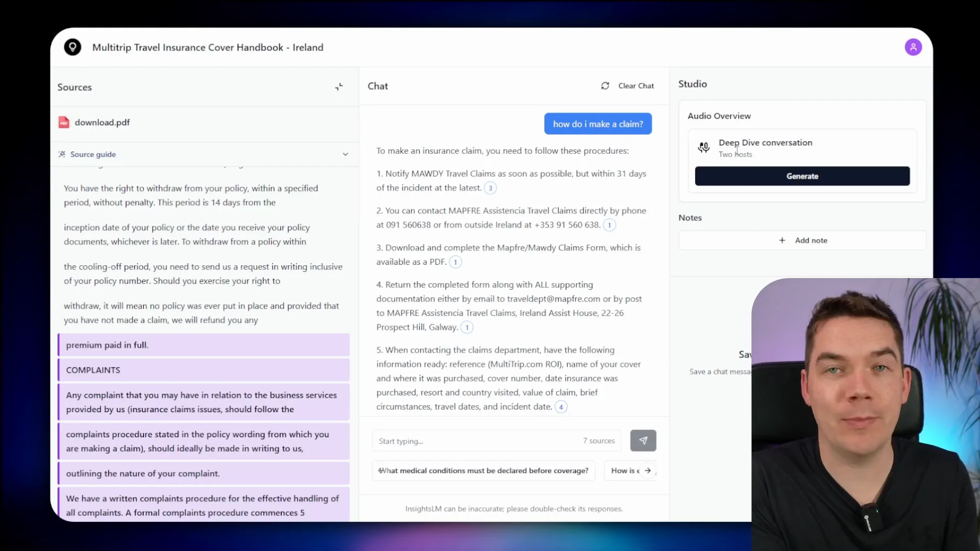Select the 'How is' suggested question
980x551 pixels.
pos(625,470)
